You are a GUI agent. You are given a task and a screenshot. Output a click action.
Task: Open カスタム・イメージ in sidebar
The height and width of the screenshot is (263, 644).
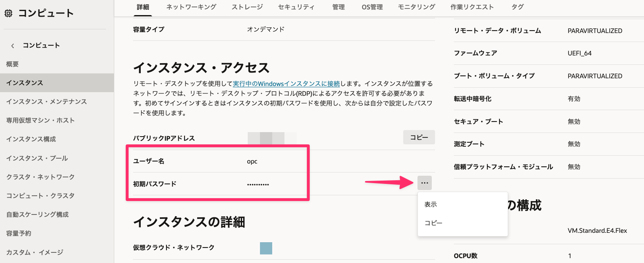(35, 252)
